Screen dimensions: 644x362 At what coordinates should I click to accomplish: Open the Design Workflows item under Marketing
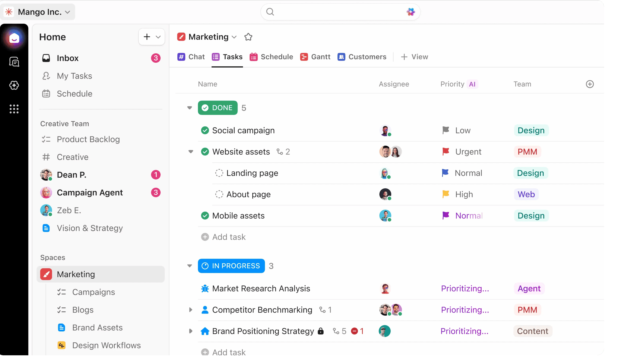106,345
